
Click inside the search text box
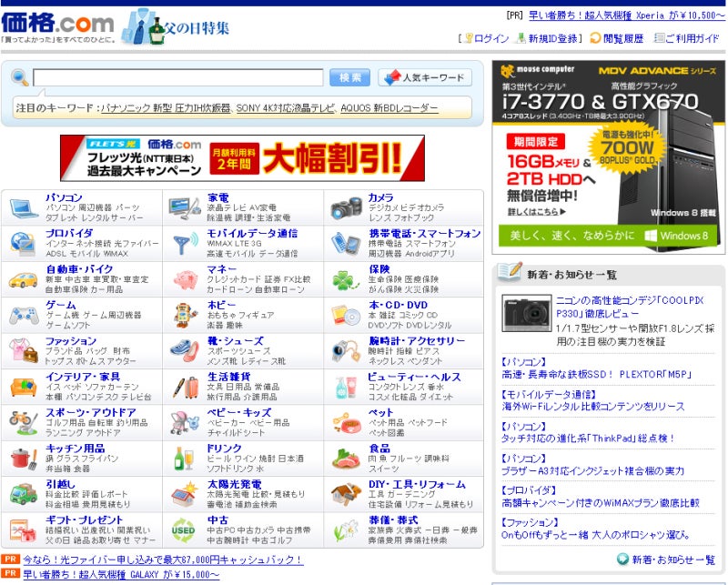(177, 77)
